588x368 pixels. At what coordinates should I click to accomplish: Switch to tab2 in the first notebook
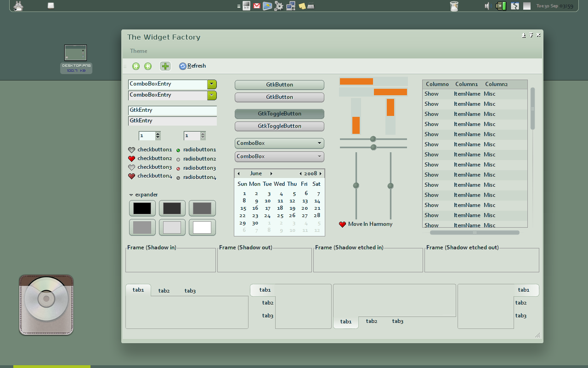(x=164, y=290)
